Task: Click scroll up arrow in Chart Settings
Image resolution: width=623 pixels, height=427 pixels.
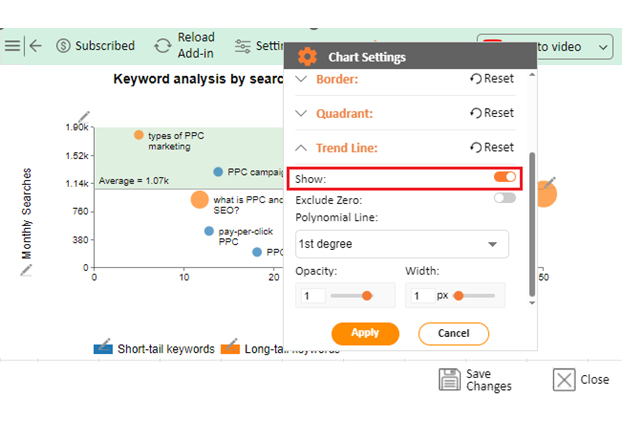Action: (x=532, y=75)
